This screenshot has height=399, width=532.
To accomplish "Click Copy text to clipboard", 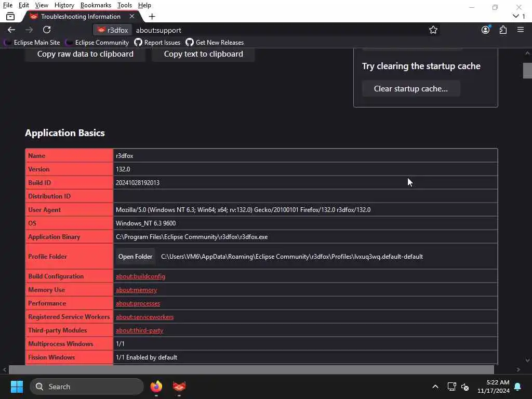I will (x=203, y=54).
